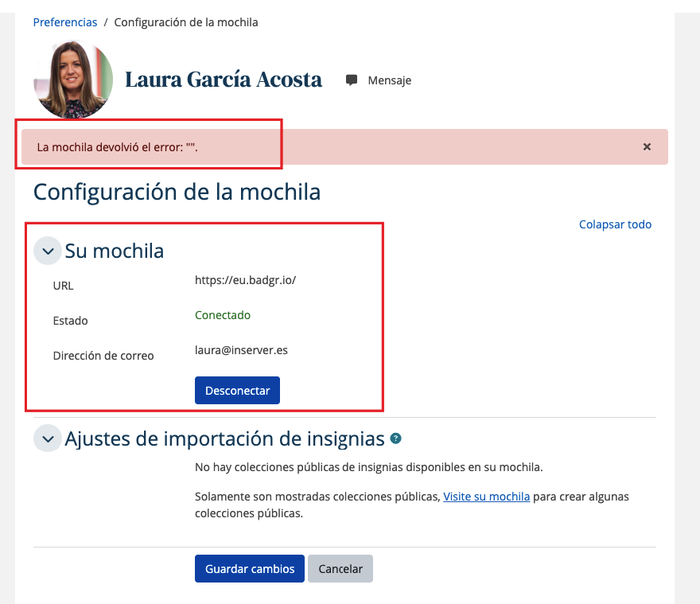Screen dimensions: 700x604
Task: Click the Configuración de la mochila breadcrumb
Action: pos(186,22)
